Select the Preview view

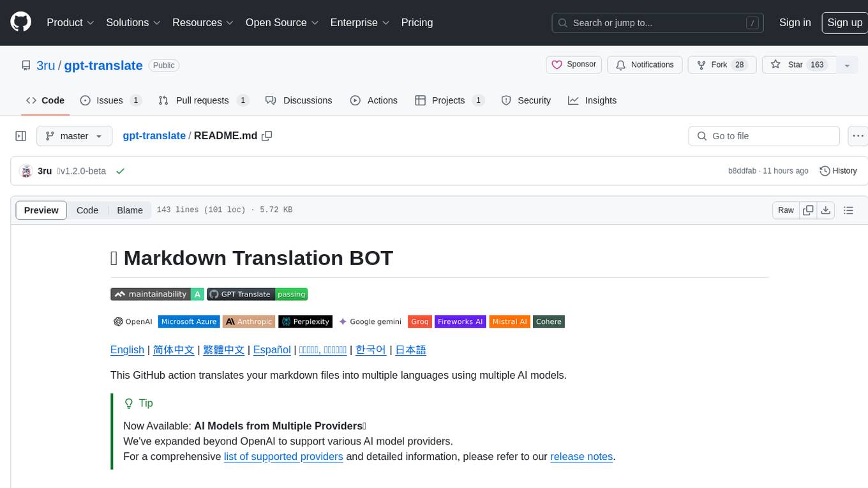tap(41, 210)
